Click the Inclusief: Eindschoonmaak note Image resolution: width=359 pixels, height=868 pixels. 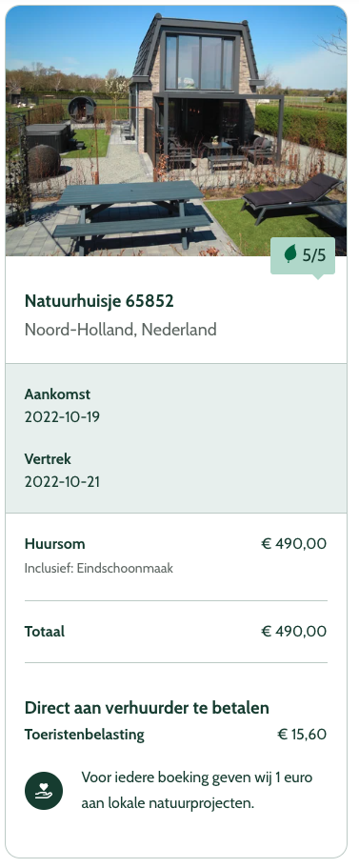point(98,569)
